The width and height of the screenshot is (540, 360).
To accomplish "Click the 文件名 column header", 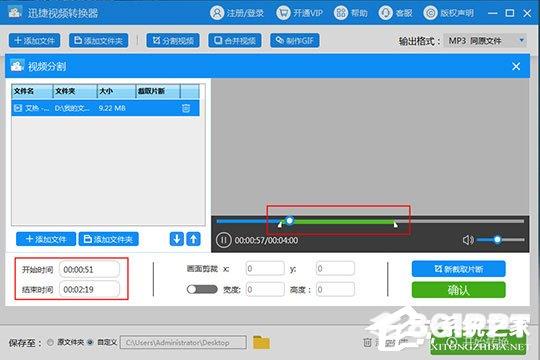I will point(32,91).
